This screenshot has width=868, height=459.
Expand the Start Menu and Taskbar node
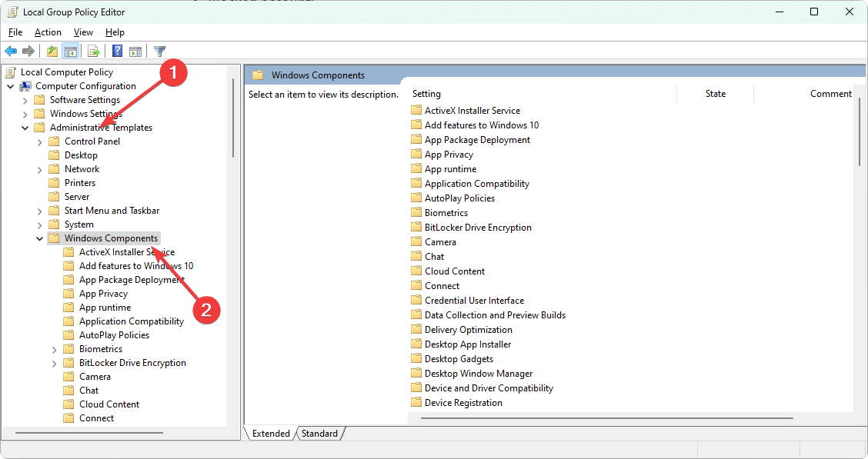point(39,211)
